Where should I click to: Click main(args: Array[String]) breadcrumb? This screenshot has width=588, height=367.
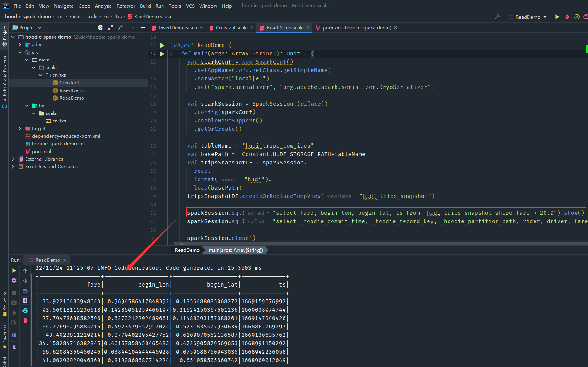(x=236, y=250)
